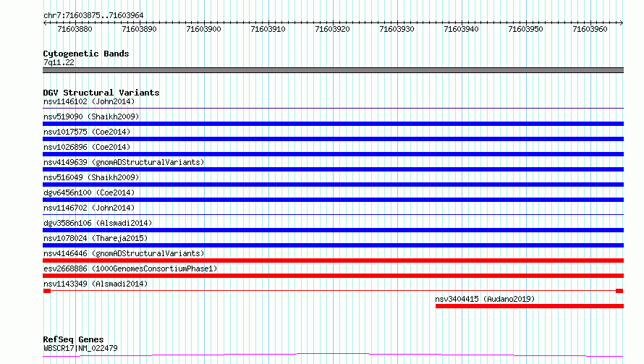The height and width of the screenshot is (364, 644).
Task: Click ruler position 71603960
Action: pyautogui.click(x=590, y=29)
